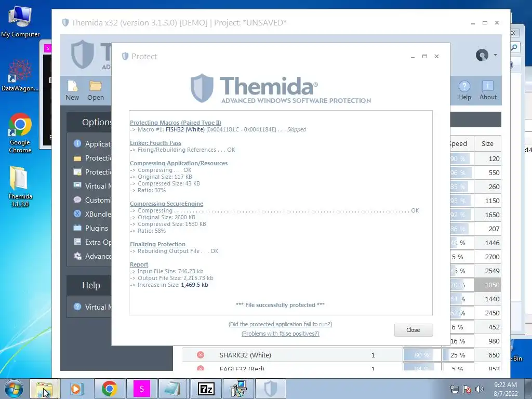
Task: Select the size cell 2700
Action: [x=487, y=257]
